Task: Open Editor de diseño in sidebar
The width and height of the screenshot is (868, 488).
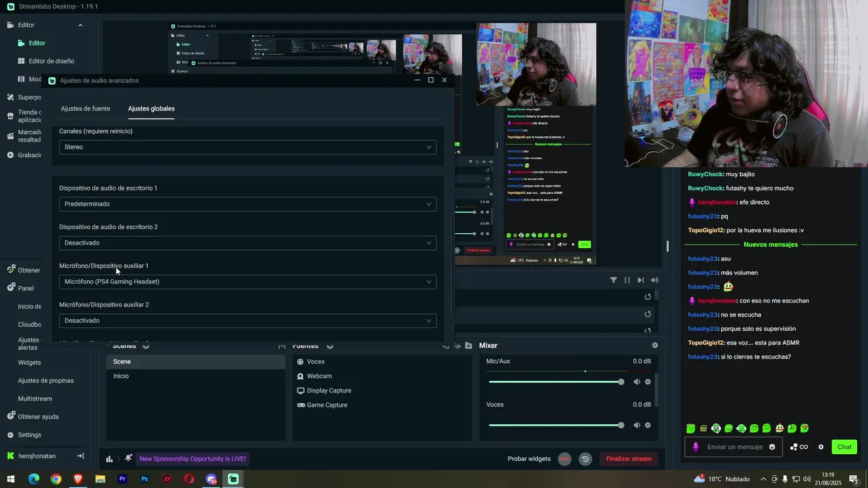Action: pyautogui.click(x=52, y=61)
